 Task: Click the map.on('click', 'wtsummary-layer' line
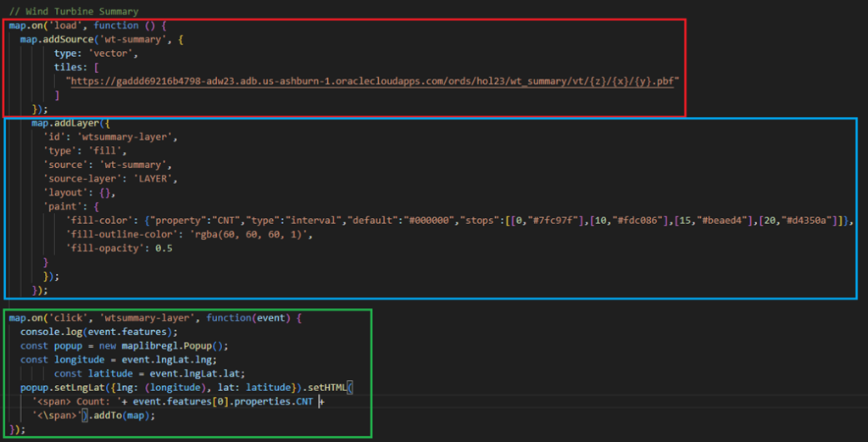156,318
